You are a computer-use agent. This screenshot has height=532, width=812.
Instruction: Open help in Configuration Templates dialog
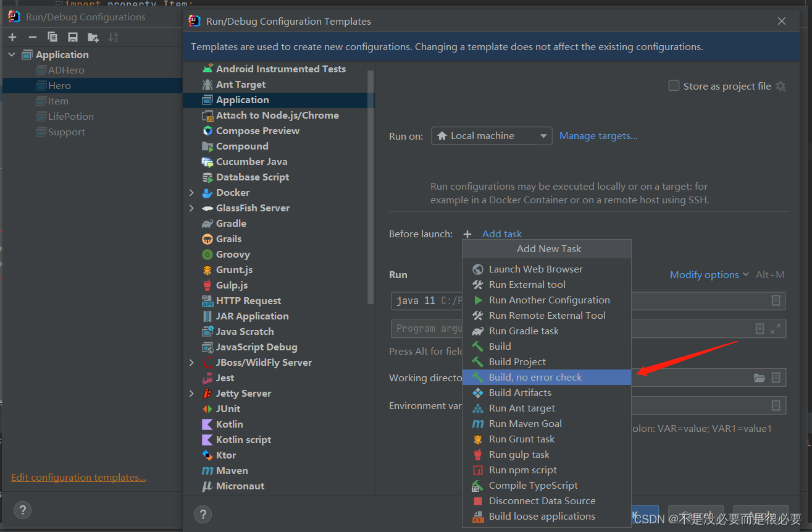[x=203, y=514]
